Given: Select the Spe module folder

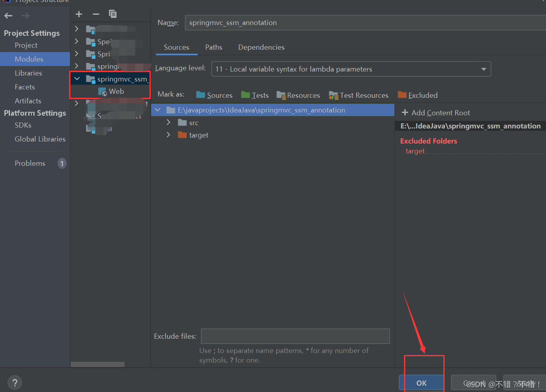Looking at the screenshot, I should pyautogui.click(x=91, y=42).
